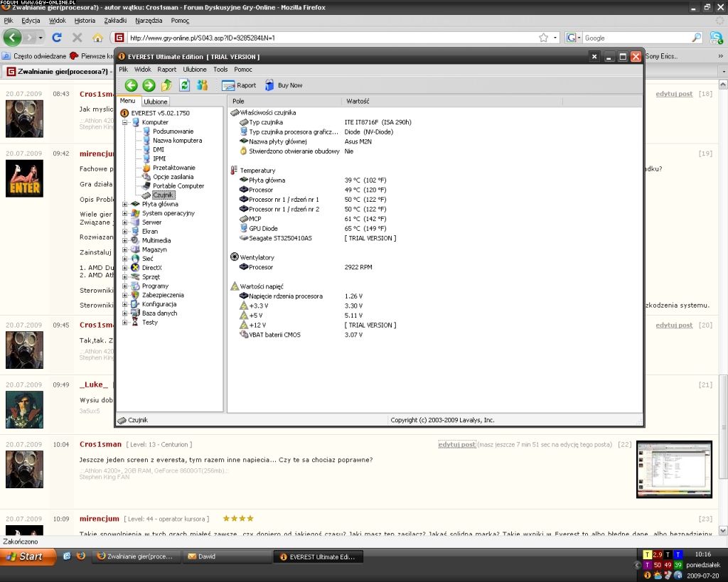Click the edytuj post link on post 22
This screenshot has height=582, width=728.
pyautogui.click(x=456, y=444)
